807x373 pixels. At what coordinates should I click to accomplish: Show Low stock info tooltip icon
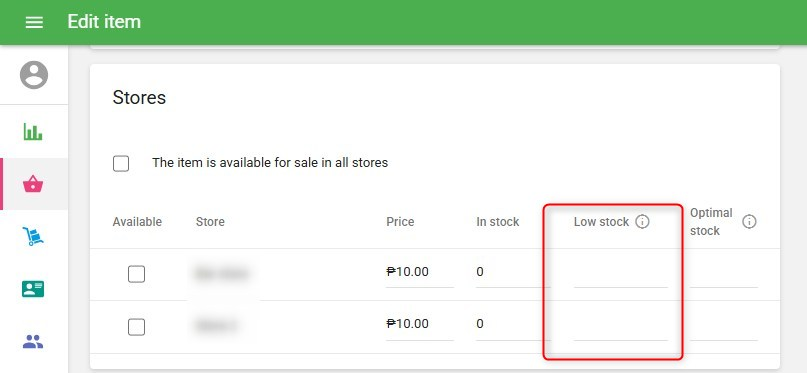click(x=642, y=222)
